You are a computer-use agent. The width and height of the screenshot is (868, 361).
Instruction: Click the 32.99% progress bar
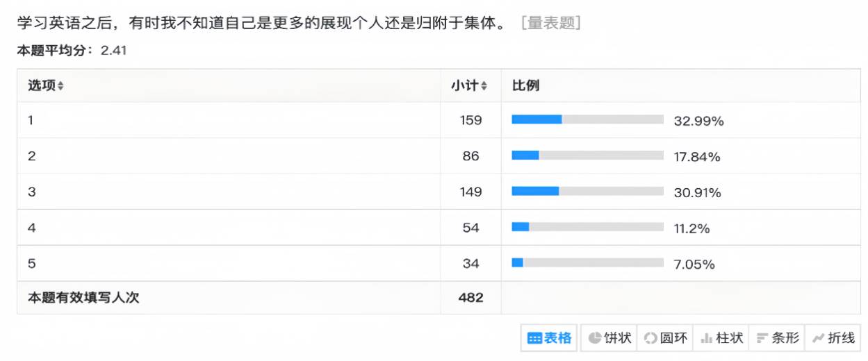click(x=587, y=119)
